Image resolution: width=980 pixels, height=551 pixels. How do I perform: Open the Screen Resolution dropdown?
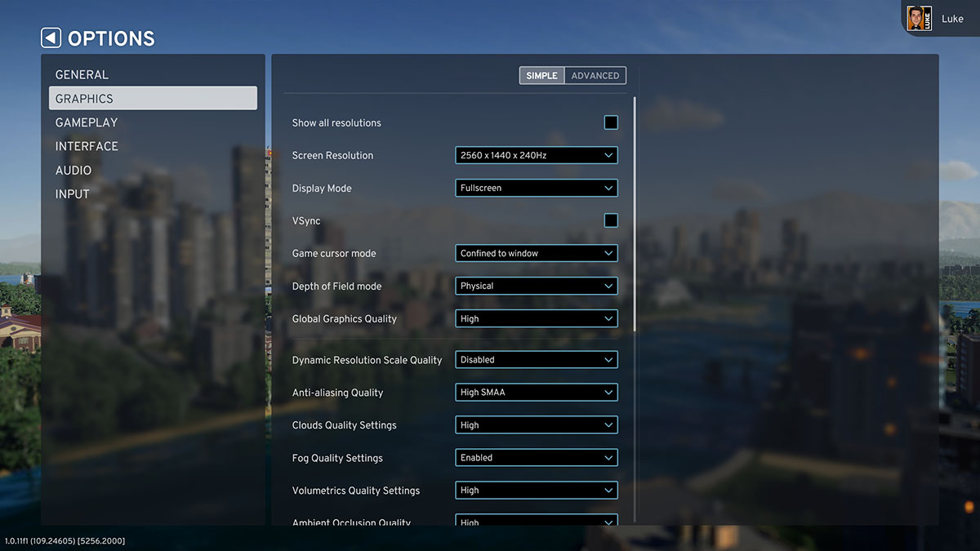tap(536, 155)
